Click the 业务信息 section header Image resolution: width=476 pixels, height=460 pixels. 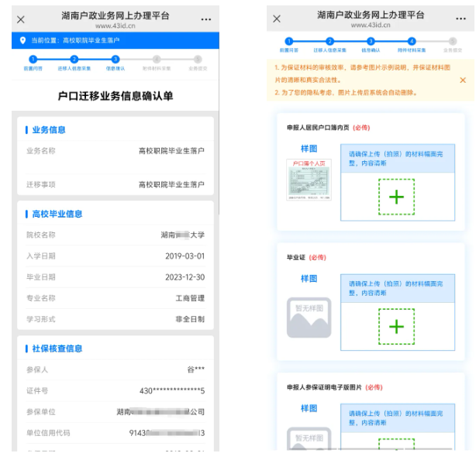(49, 129)
